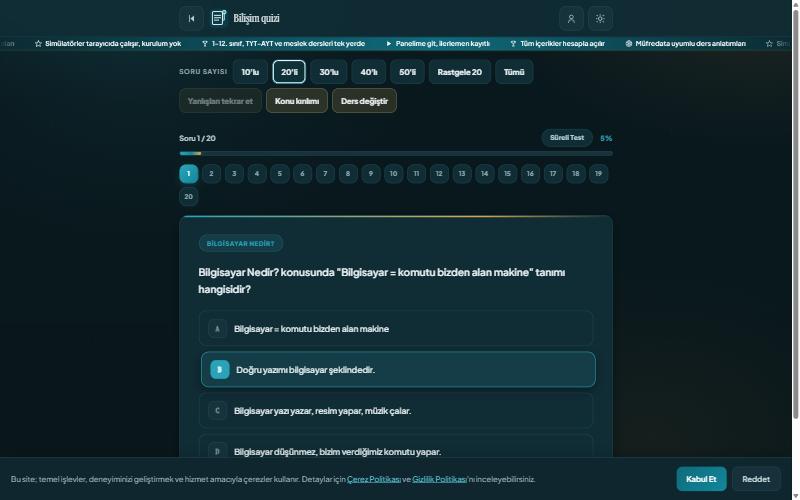The width and height of the screenshot is (800, 500).
Task: Jump to question 7
Action: click(x=325, y=173)
